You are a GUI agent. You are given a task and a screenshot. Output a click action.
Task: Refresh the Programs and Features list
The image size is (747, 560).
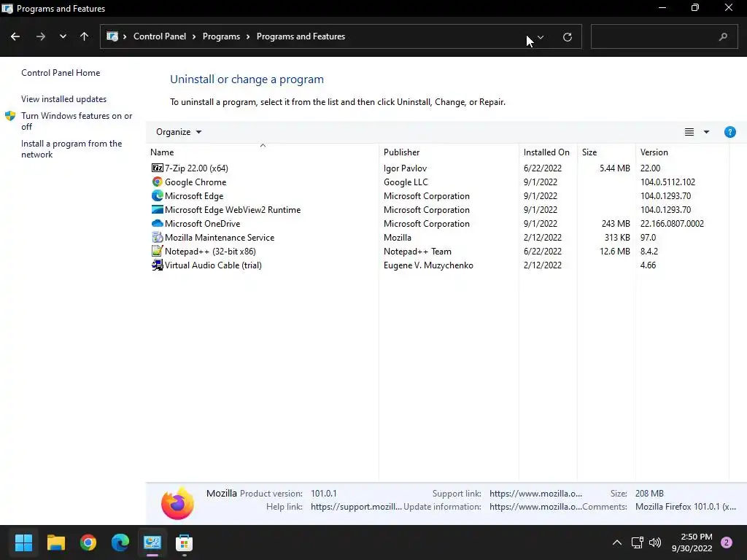(568, 36)
